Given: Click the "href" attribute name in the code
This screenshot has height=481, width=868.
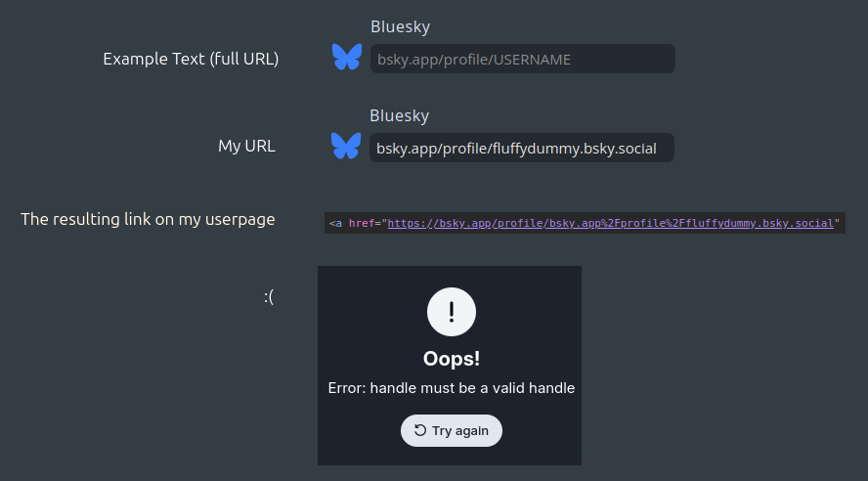Looking at the screenshot, I should pyautogui.click(x=363, y=223).
